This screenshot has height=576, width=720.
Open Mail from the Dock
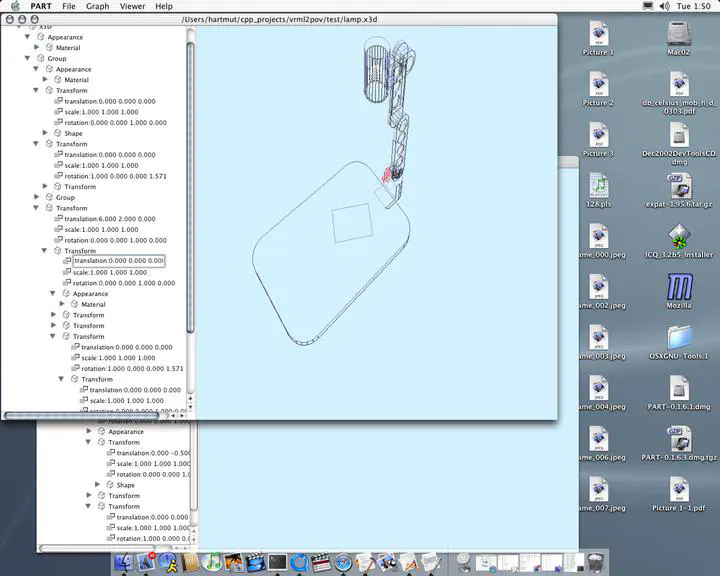pyautogui.click(x=146, y=563)
